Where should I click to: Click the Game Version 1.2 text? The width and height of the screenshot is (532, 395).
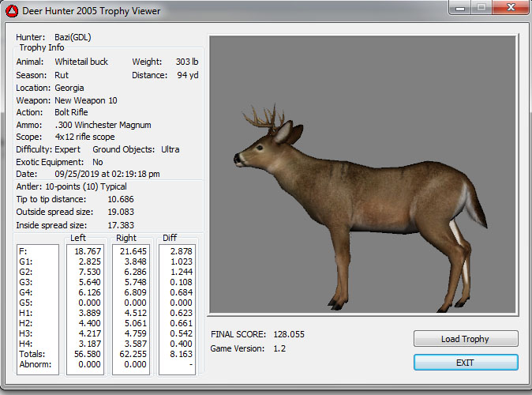279,348
